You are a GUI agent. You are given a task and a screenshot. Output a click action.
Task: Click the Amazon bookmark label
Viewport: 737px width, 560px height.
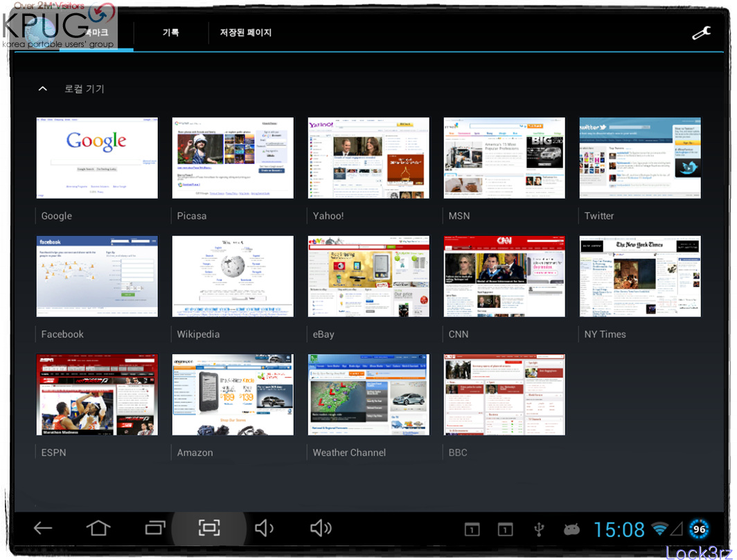(x=195, y=453)
